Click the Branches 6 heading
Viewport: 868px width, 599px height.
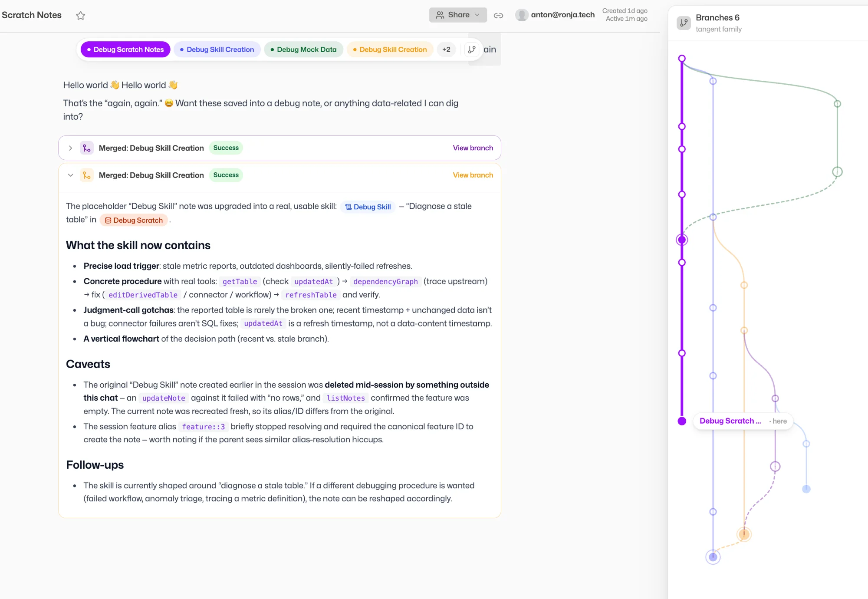(x=717, y=18)
